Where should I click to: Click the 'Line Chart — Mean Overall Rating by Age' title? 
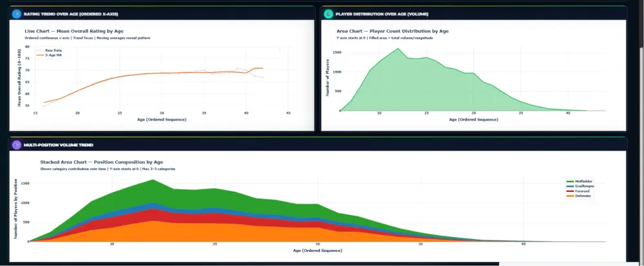pos(74,31)
